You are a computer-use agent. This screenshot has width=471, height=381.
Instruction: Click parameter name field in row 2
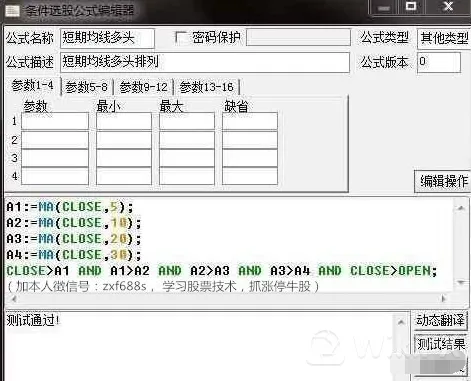[55, 140]
